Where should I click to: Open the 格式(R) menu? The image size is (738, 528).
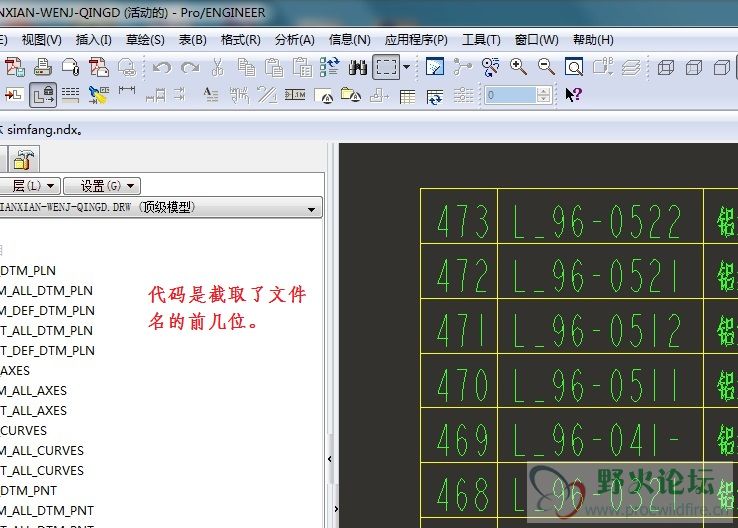tap(241, 40)
